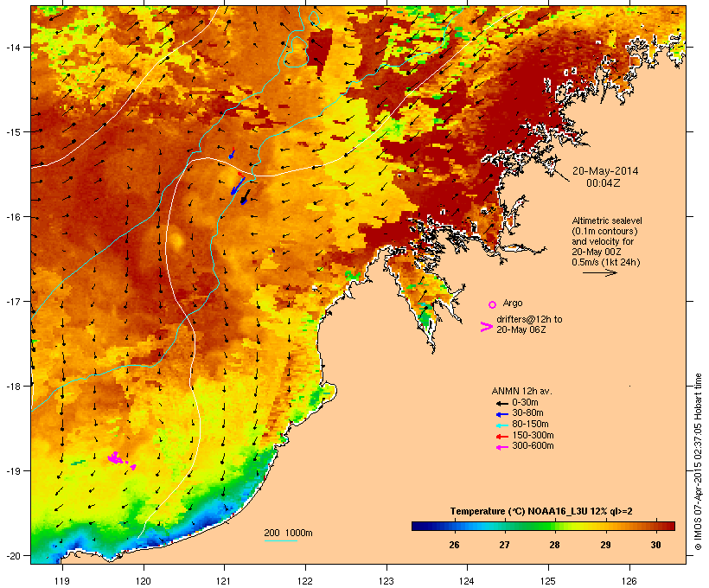Click the 'ANMN 12h av.' heading

[521, 391]
